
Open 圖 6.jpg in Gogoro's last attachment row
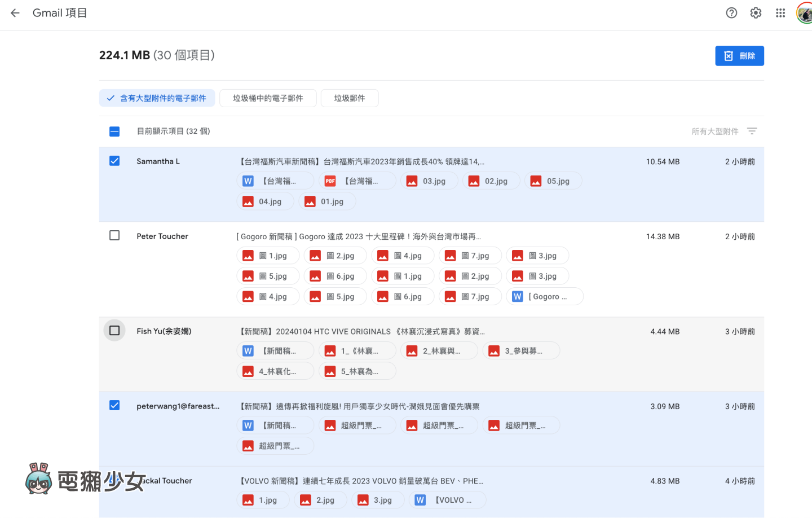tap(403, 297)
